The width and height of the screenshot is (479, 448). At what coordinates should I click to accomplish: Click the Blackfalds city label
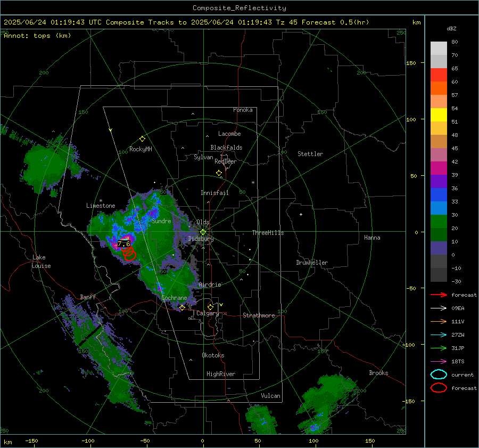pyautogui.click(x=226, y=148)
